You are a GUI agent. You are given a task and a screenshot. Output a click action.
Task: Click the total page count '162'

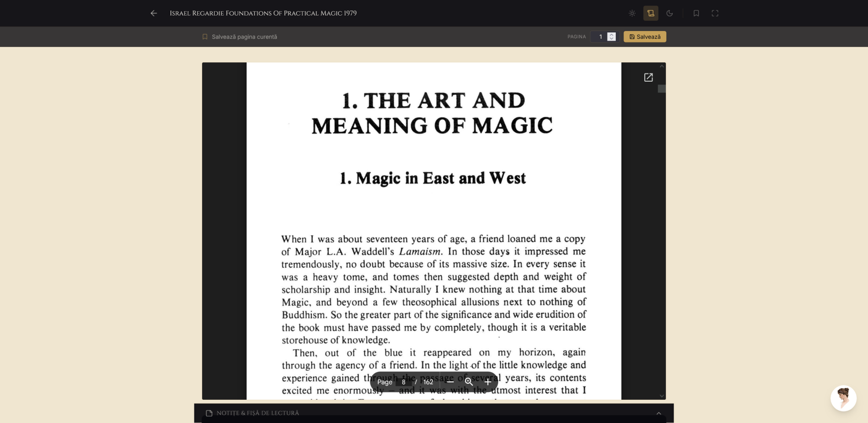[429, 382]
